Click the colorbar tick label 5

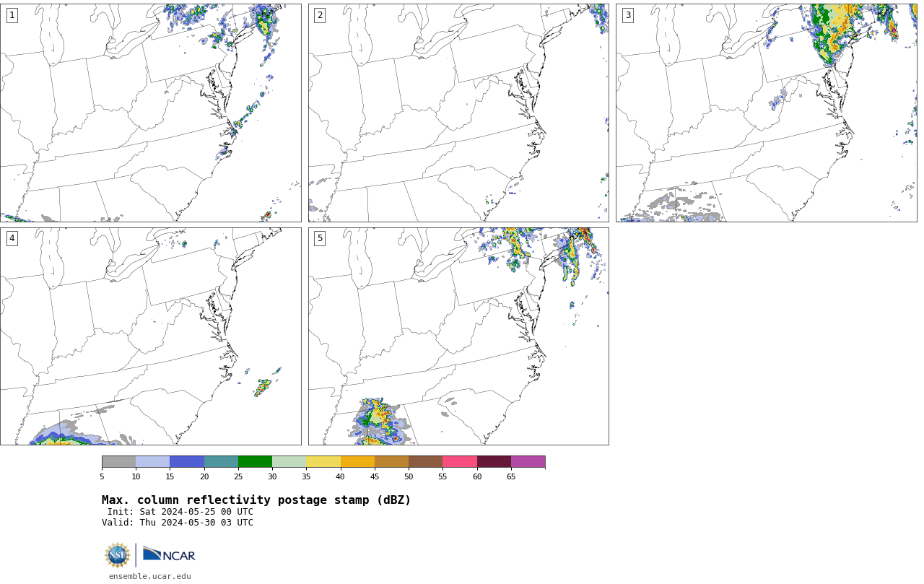click(102, 477)
